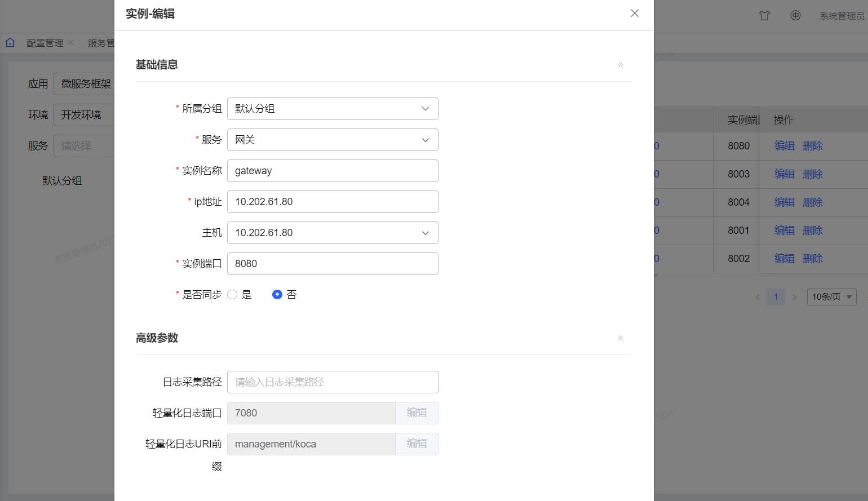Screen dimensions: 868x501
Task: Click the read-only management/koca field
Action: tap(311, 444)
